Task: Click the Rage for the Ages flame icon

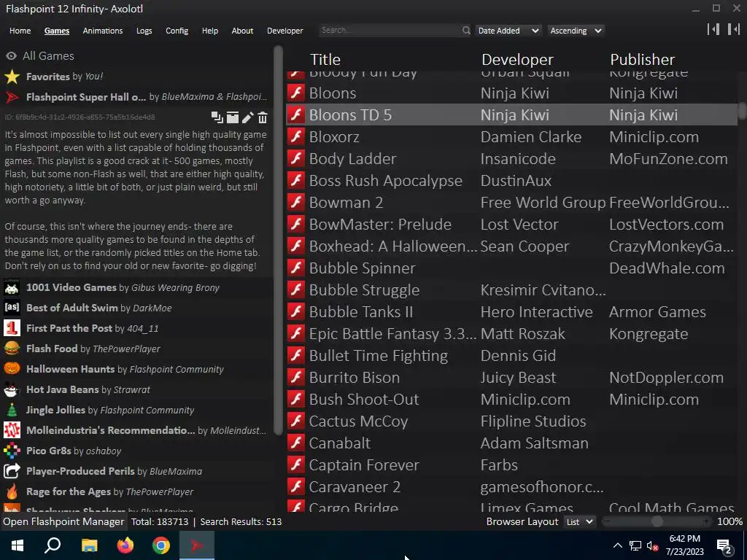Action: pos(12,491)
